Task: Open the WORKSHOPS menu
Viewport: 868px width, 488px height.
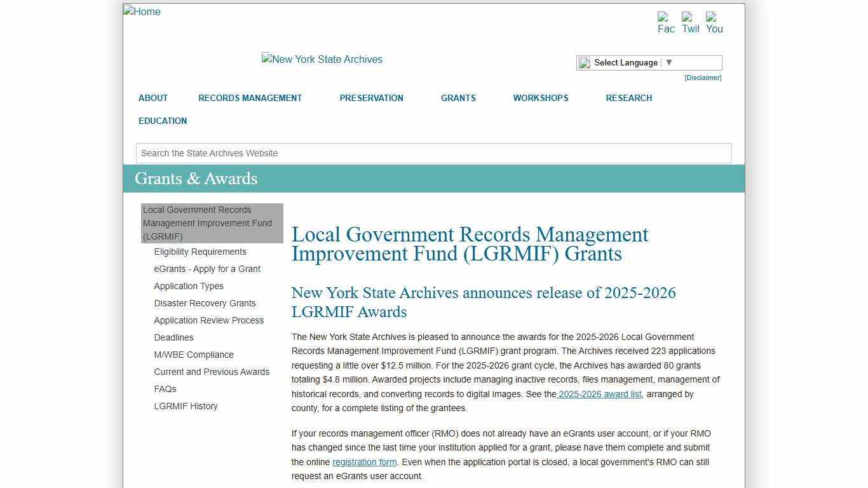Action: coord(540,98)
